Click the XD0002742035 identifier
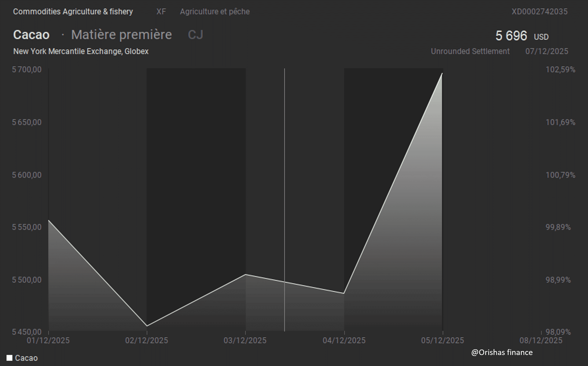Screen dimensions: 588x366 click(x=539, y=12)
